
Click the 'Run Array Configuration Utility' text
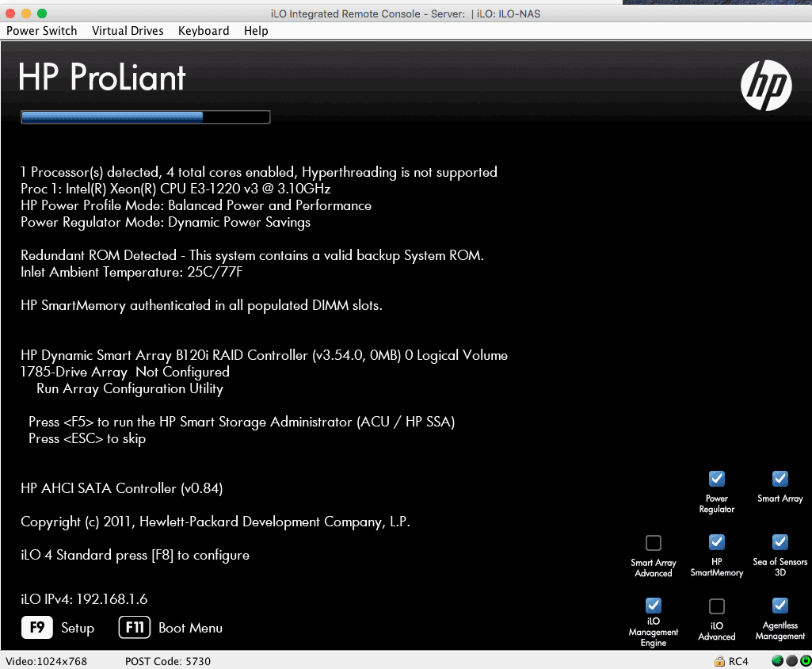[130, 388]
